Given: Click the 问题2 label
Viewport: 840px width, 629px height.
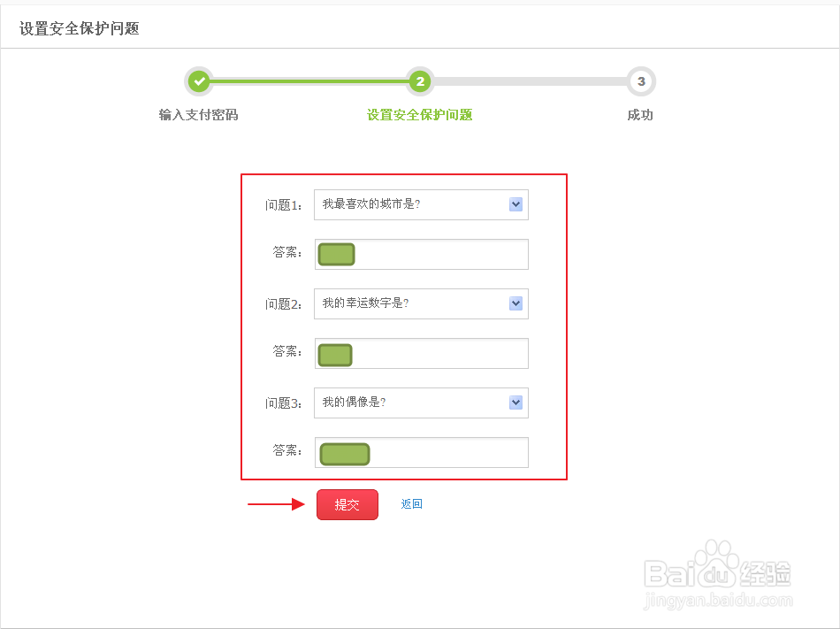Looking at the screenshot, I should pyautogui.click(x=284, y=304).
